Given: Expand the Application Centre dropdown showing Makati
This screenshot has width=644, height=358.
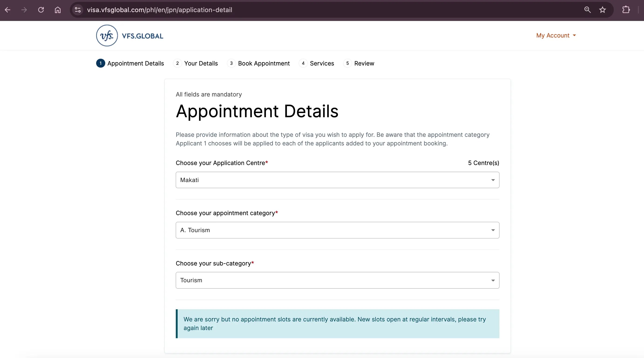Looking at the screenshot, I should pos(337,180).
